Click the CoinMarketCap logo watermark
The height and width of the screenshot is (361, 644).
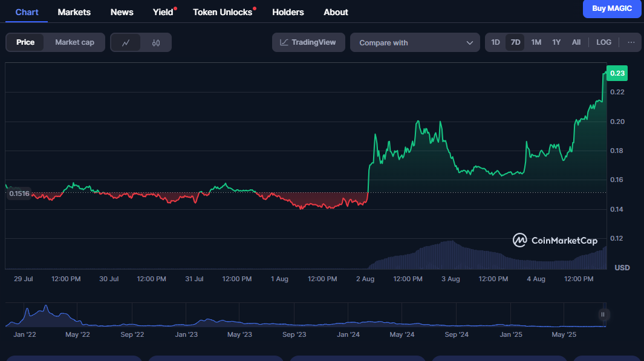555,241
